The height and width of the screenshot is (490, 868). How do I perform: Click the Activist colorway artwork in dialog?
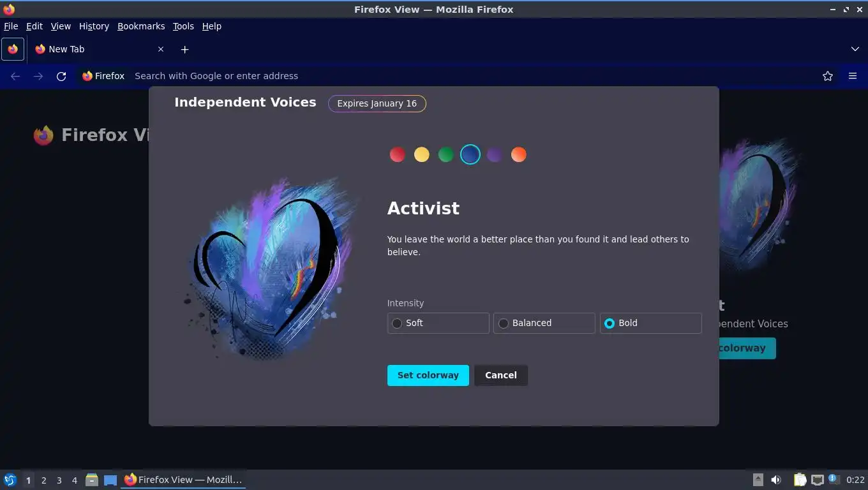pos(271,268)
